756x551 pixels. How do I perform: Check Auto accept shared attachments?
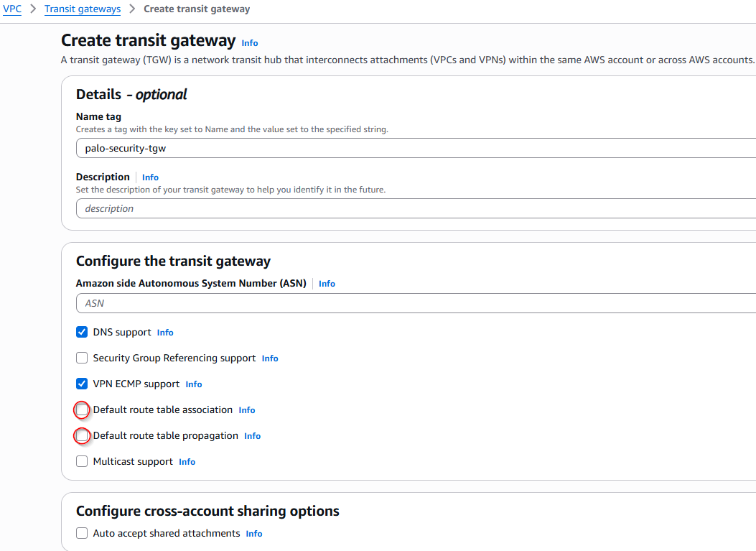tap(82, 534)
